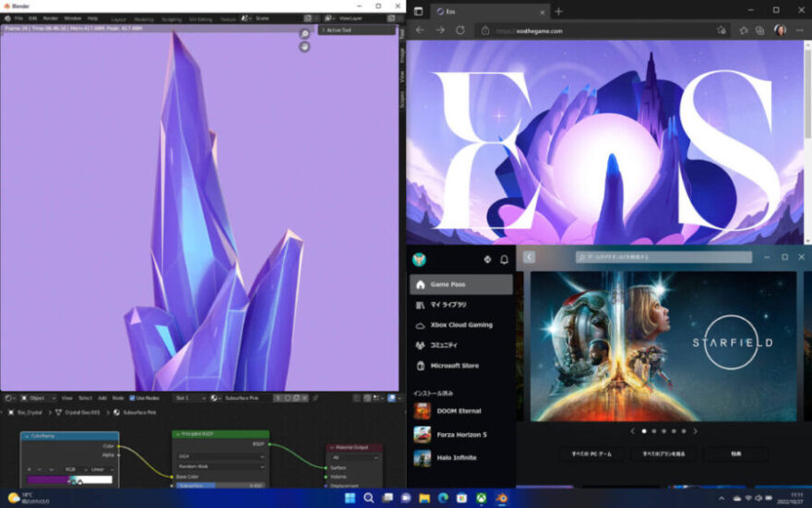Open Xbox app profile avatar
This screenshot has height=508, width=812.
point(419,260)
